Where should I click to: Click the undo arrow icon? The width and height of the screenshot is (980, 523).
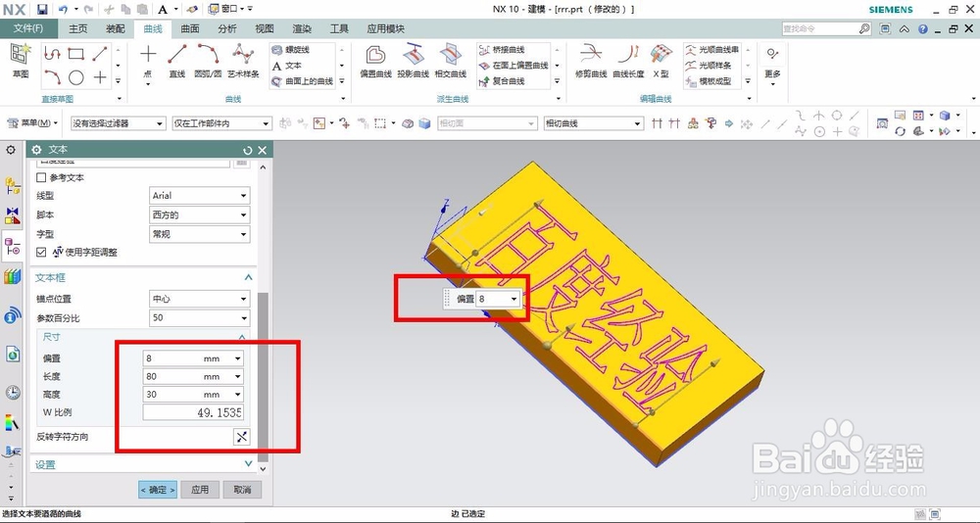tap(63, 10)
